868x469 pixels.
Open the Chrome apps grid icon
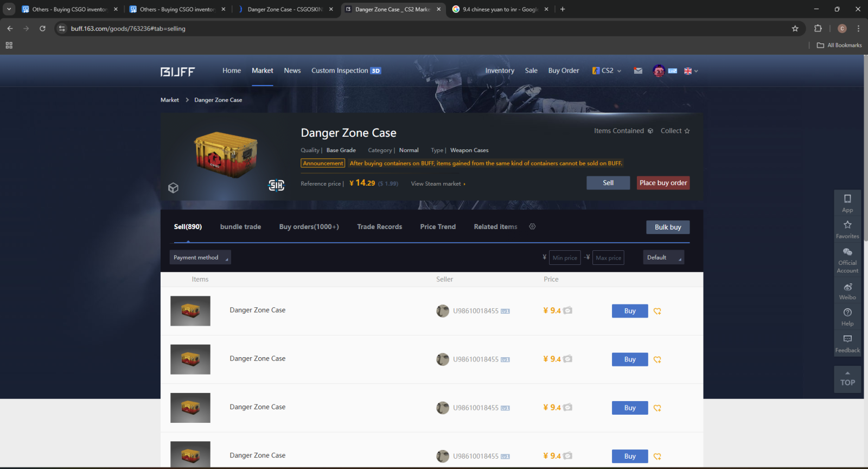pyautogui.click(x=9, y=45)
